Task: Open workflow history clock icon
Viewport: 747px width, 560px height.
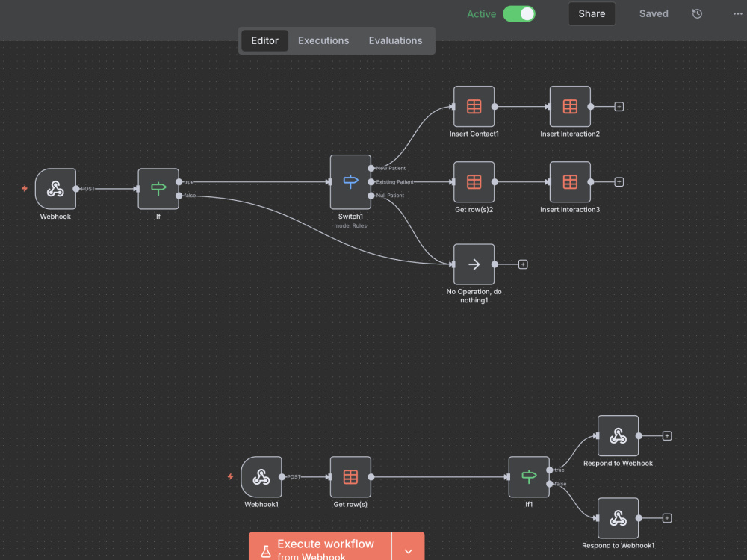Action: tap(697, 13)
